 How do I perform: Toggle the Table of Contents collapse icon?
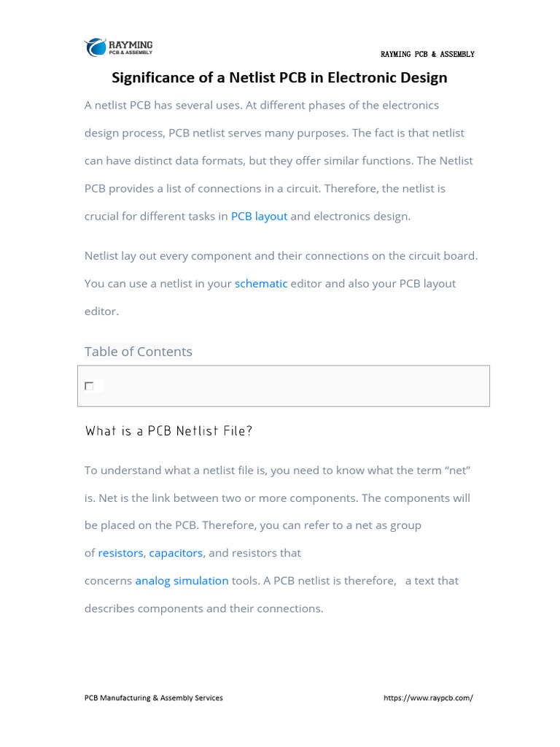click(89, 386)
